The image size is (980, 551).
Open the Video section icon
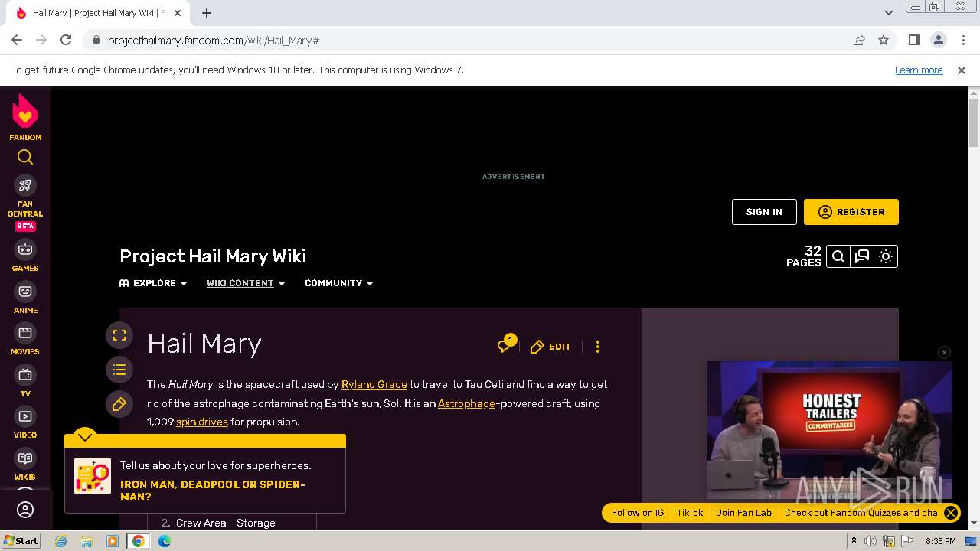[x=25, y=416]
